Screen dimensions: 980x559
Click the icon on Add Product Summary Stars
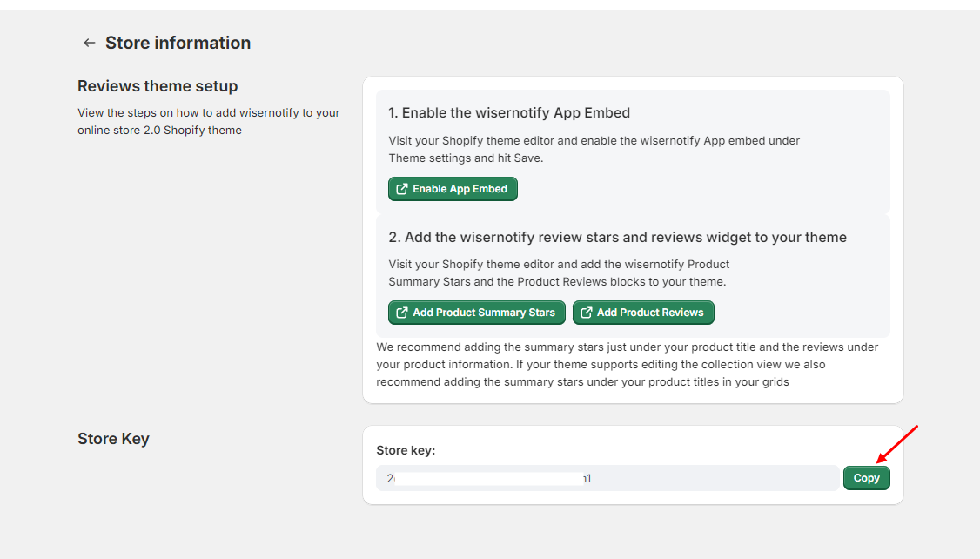[x=401, y=313]
